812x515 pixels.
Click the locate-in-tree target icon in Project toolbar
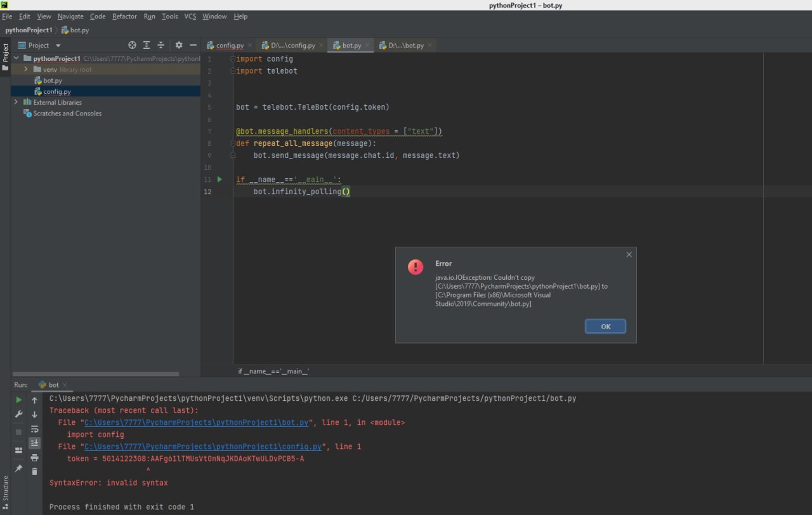click(x=132, y=45)
